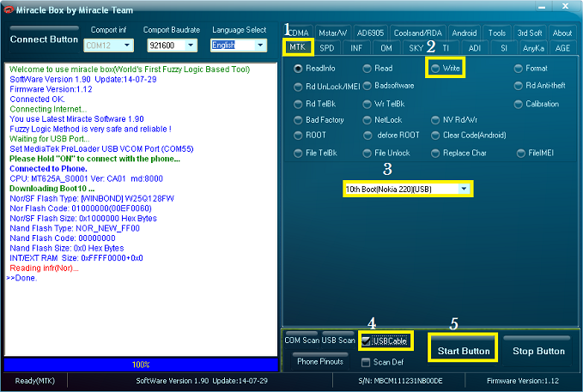Switch to the Android tab
583x392 pixels.
(x=465, y=33)
